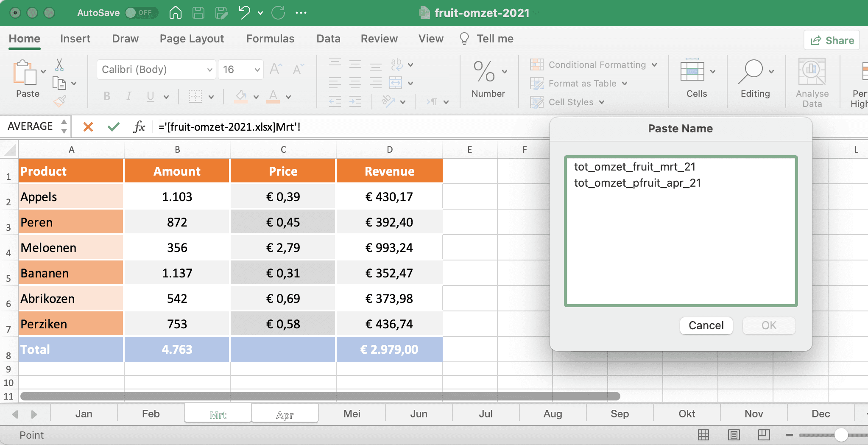This screenshot has width=868, height=445.
Task: Switch to the Mei sheet tab
Action: click(352, 414)
